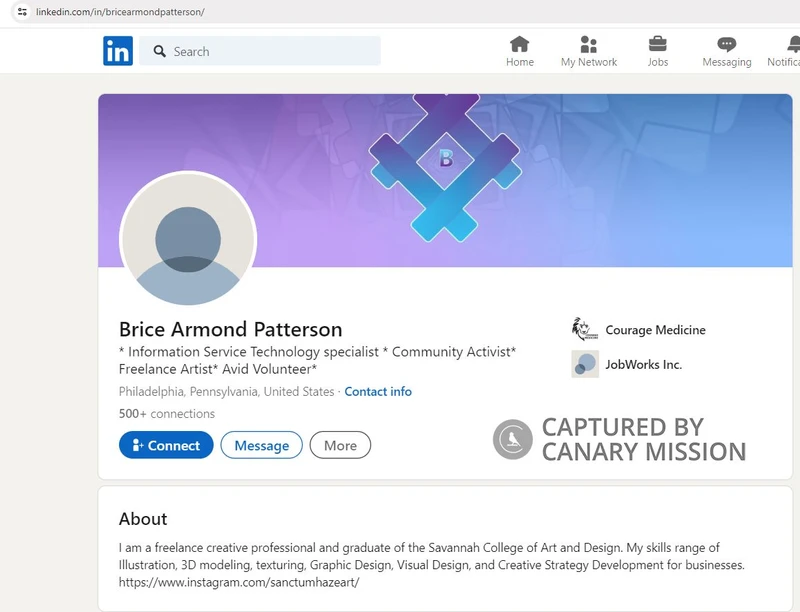The width and height of the screenshot is (800, 612).
Task: Click the JobWorks Inc. company logo
Action: pos(583,364)
